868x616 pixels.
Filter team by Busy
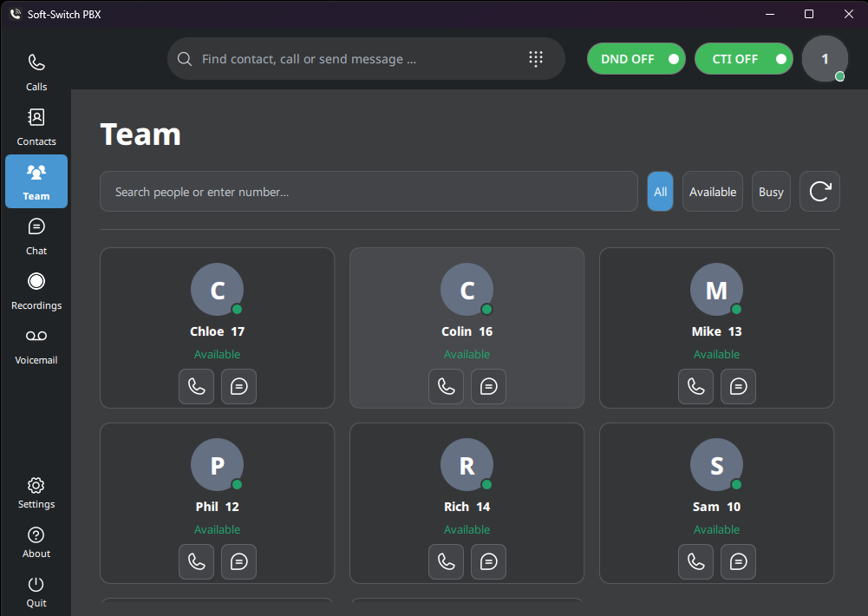pyautogui.click(x=771, y=192)
